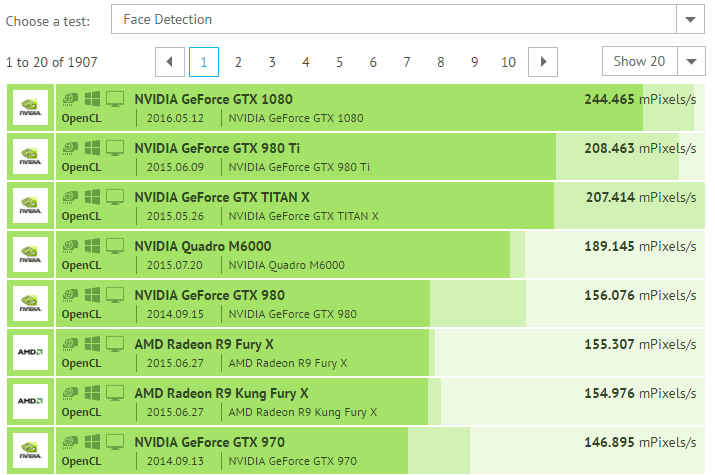Click the Windows icon in GeForce GTX 980 row
The width and height of the screenshot is (715, 475).
tap(93, 295)
